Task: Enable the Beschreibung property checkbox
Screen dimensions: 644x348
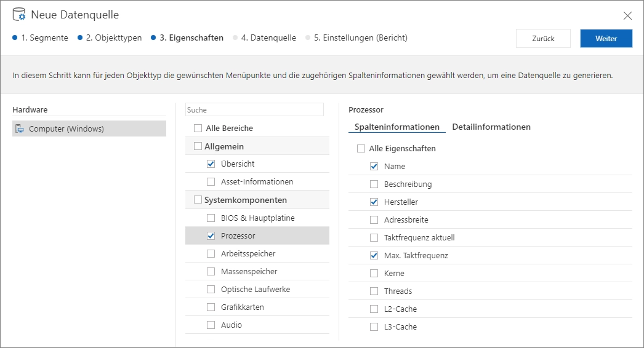Action: (374, 184)
